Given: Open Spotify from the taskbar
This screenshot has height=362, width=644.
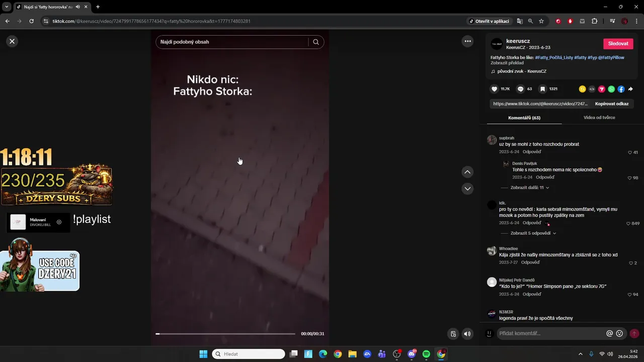Looking at the screenshot, I should [x=426, y=354].
